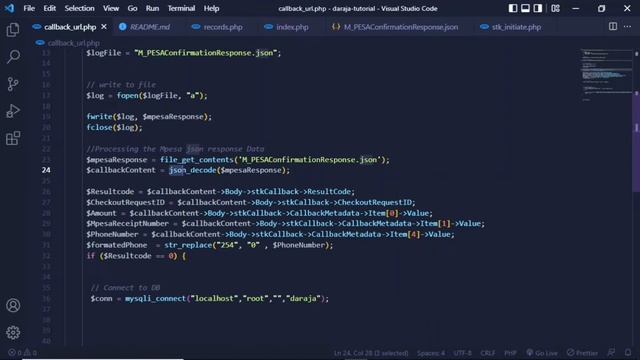Select language mode PHP in status bar

coord(510,353)
